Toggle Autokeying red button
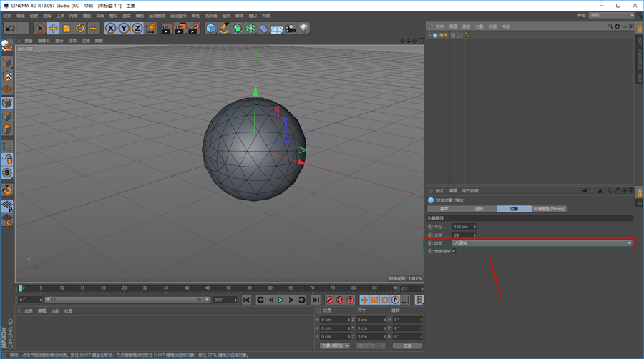644x359 pixels. (x=340, y=300)
